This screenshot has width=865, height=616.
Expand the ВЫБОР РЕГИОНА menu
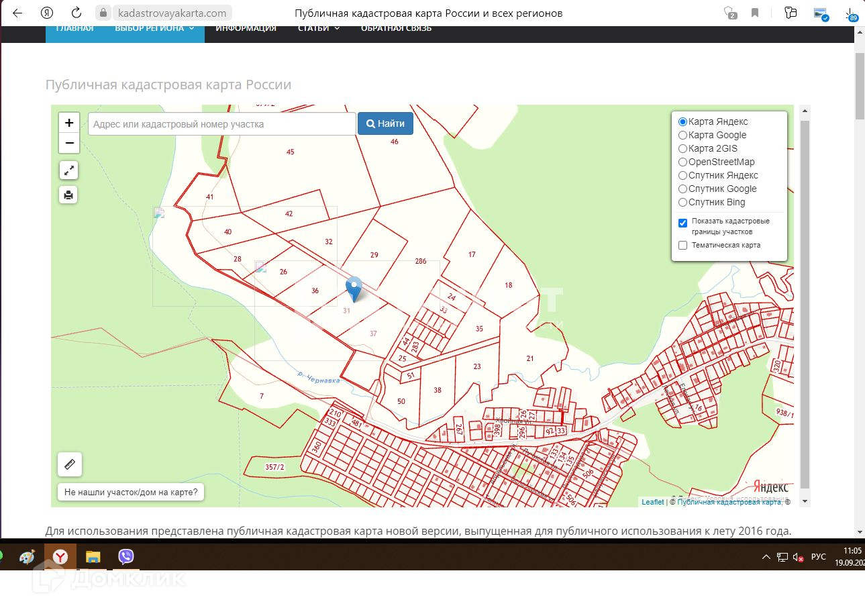[x=154, y=28]
